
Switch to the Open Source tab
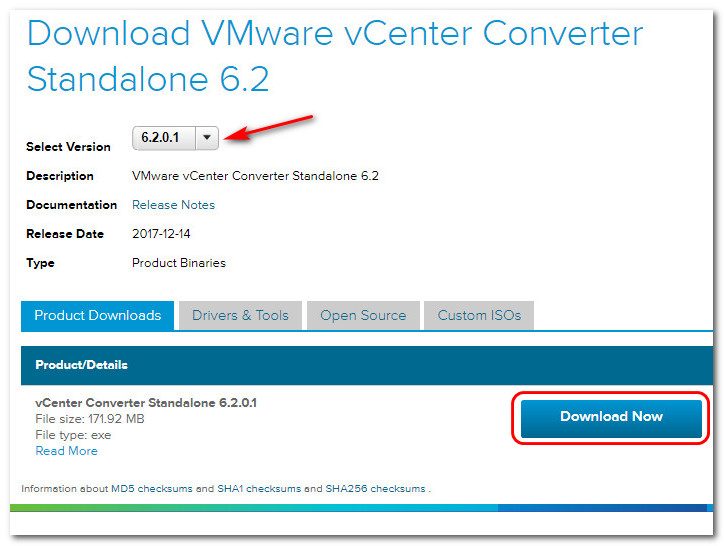tap(363, 315)
